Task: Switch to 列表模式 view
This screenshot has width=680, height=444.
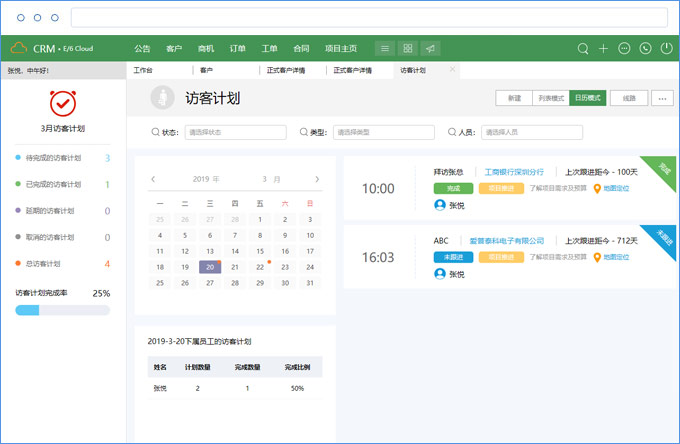Action: click(551, 98)
